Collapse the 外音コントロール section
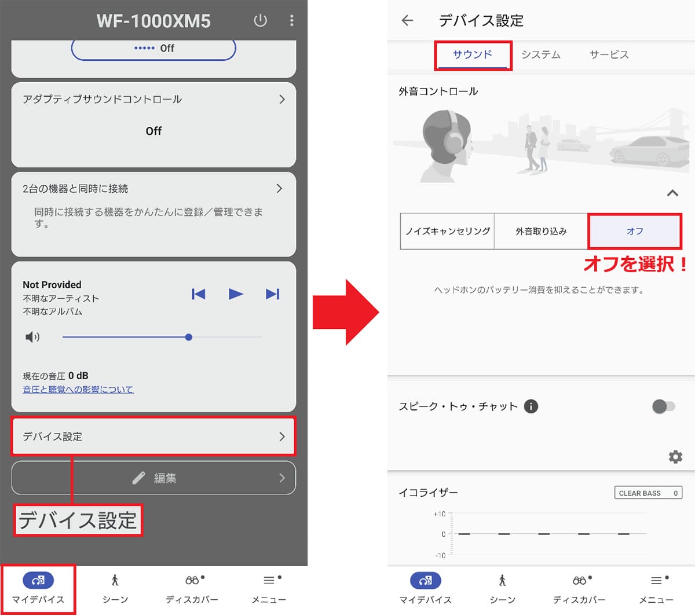Image resolution: width=695 pixels, height=616 pixels. coord(672,193)
